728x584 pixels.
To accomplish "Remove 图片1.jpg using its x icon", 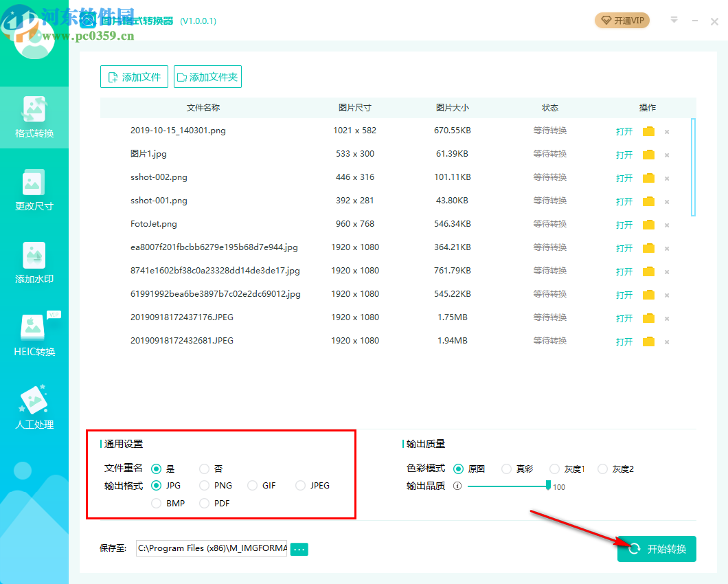I will [666, 155].
